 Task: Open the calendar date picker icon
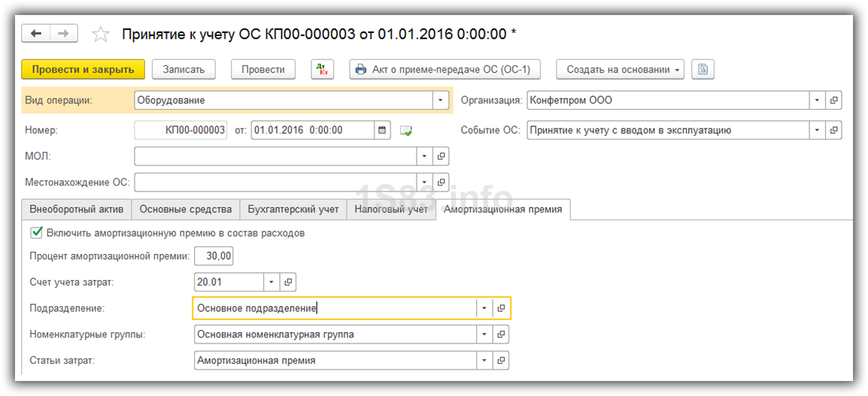click(x=383, y=130)
